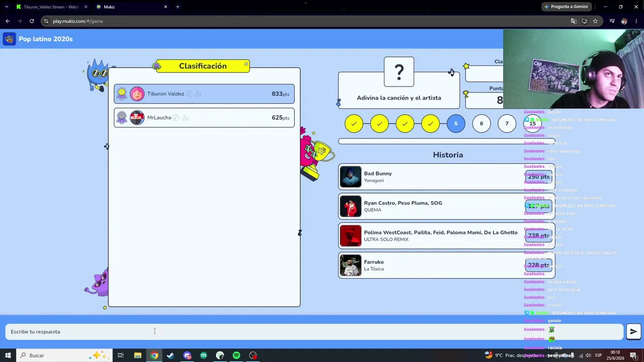Open Bad Bunny Yonaguni album cover
Viewport: 644px width, 362px height.
350,177
